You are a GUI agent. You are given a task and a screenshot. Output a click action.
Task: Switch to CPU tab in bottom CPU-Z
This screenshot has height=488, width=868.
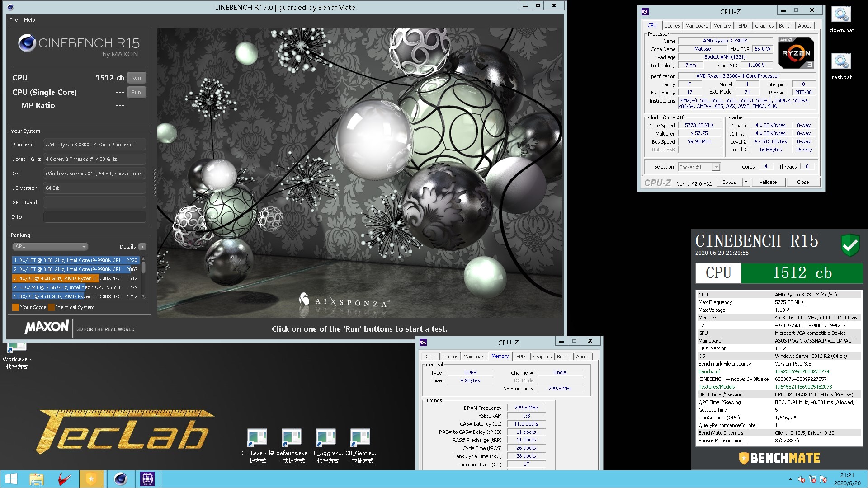click(430, 357)
